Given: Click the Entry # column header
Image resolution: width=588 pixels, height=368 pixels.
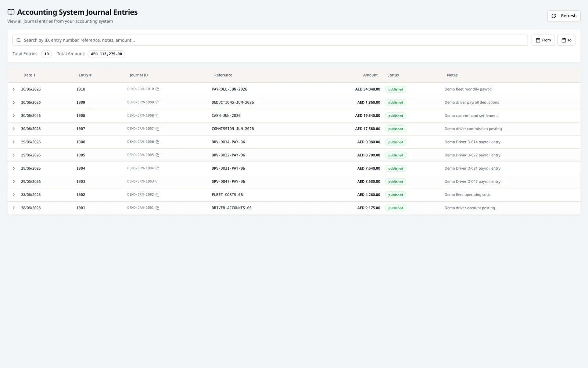Looking at the screenshot, I should pos(85,75).
